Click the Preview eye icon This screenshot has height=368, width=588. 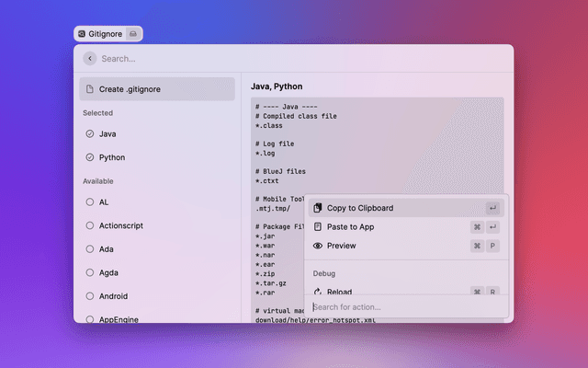(x=318, y=246)
